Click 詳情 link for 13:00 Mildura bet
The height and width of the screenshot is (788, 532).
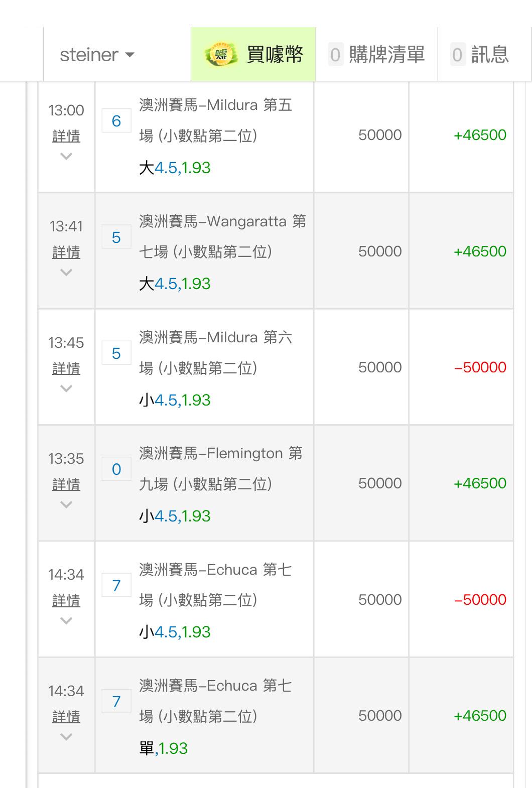click(x=66, y=136)
